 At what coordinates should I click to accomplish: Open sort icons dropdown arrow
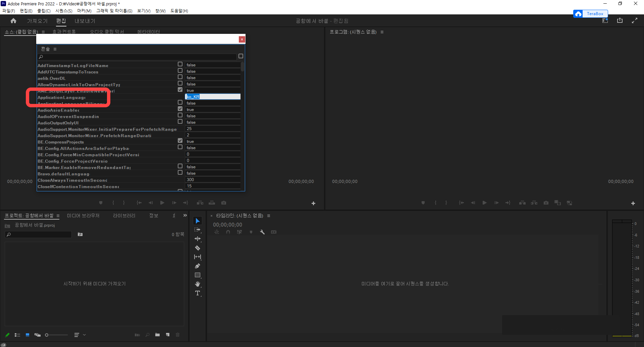coord(84,335)
